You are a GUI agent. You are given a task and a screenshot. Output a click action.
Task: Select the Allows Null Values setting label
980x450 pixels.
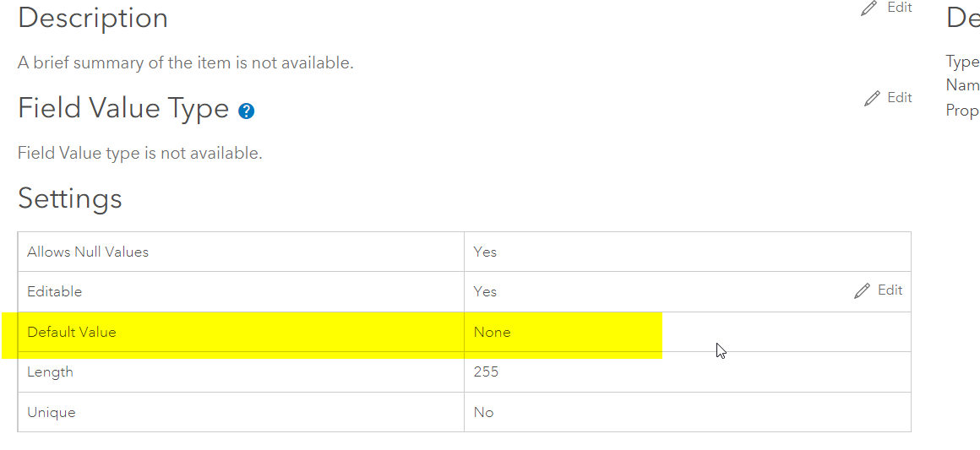pyautogui.click(x=88, y=252)
